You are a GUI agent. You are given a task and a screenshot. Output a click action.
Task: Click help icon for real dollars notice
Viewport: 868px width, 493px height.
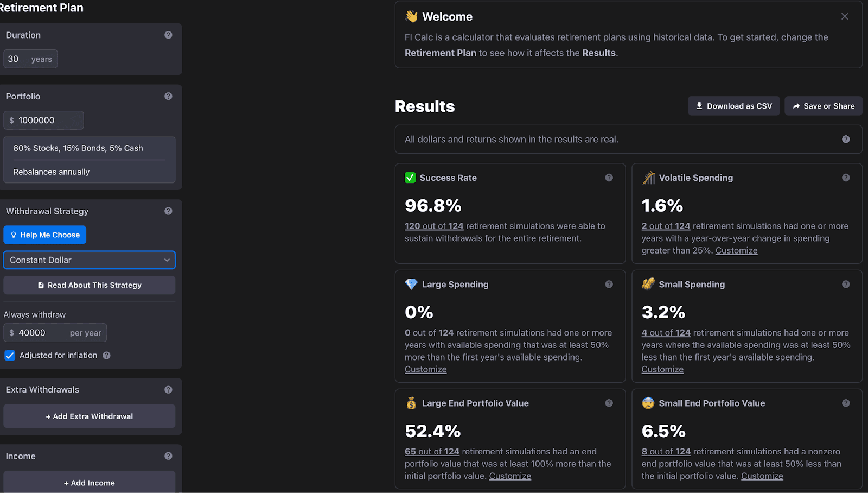846,140
